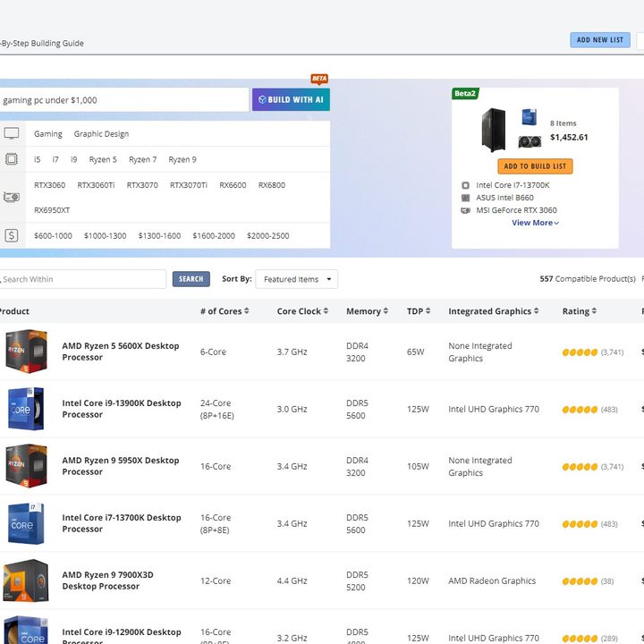Screen dimensions: 644x644
Task: Choose the i9 processor tag
Action: 74,159
